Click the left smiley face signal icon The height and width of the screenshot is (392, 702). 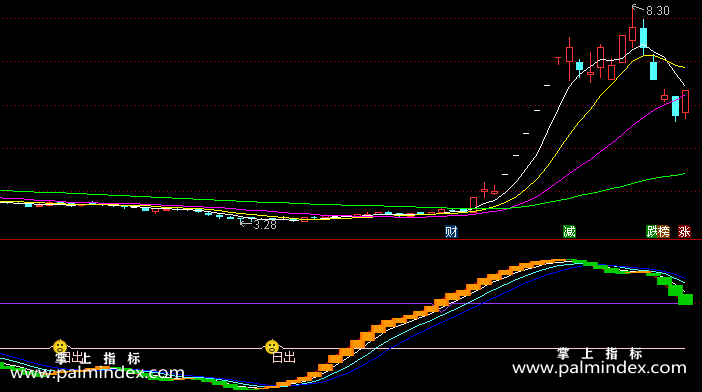[x=60, y=347]
